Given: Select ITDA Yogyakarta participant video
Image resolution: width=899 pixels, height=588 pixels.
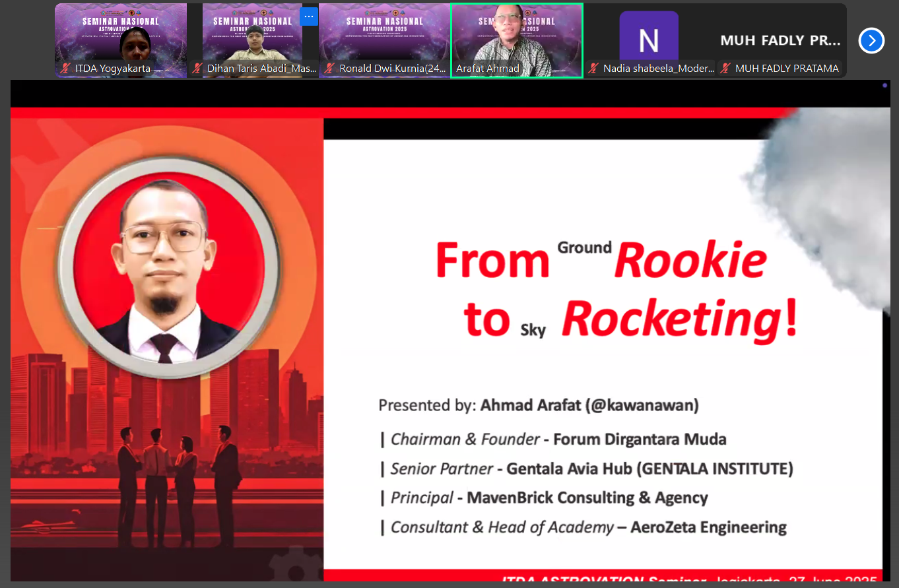Looking at the screenshot, I should coord(121,40).
